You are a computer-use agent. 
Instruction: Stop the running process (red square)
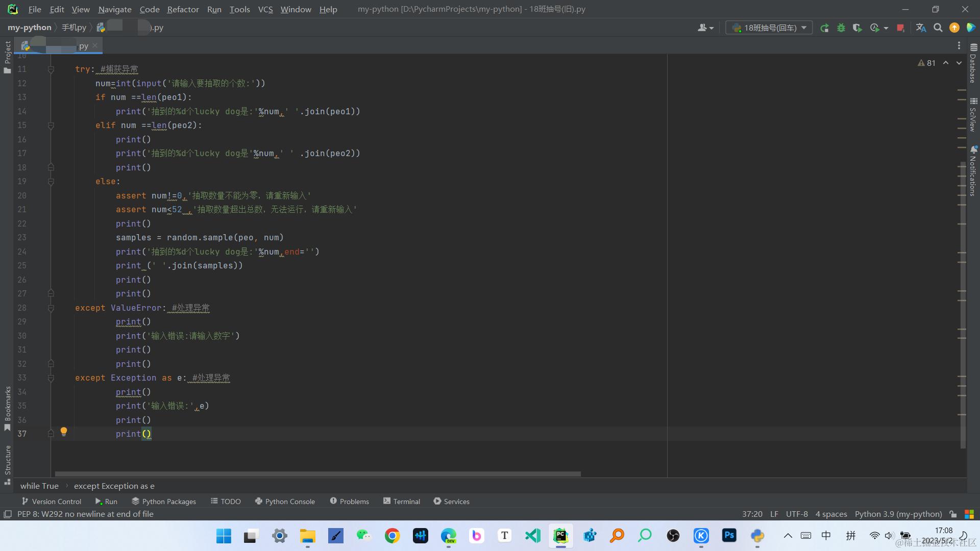[x=900, y=28]
